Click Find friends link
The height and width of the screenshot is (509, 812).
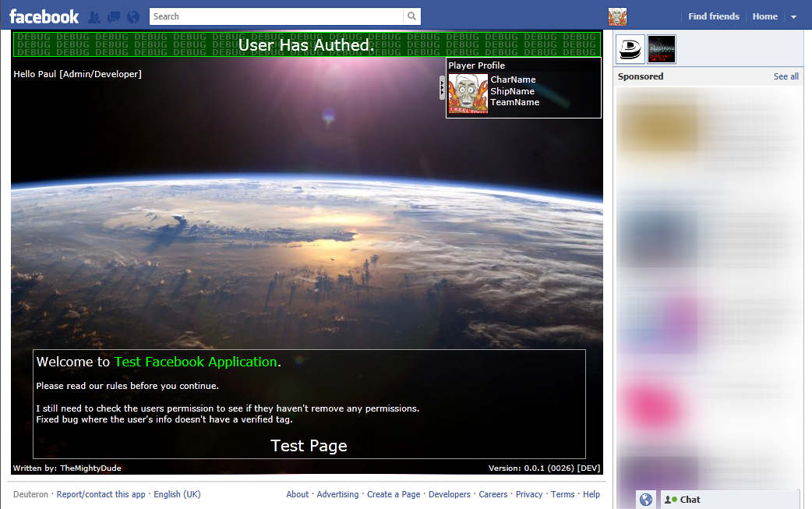click(x=714, y=16)
